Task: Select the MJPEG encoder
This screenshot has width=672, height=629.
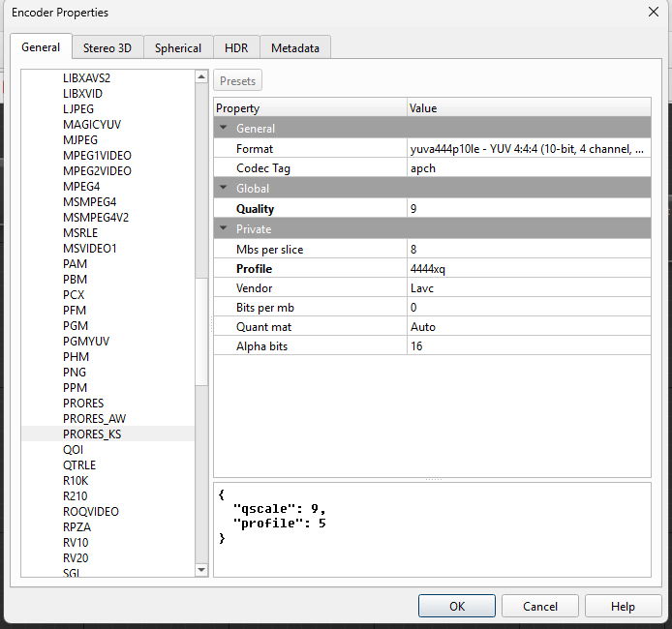Action: click(x=80, y=139)
